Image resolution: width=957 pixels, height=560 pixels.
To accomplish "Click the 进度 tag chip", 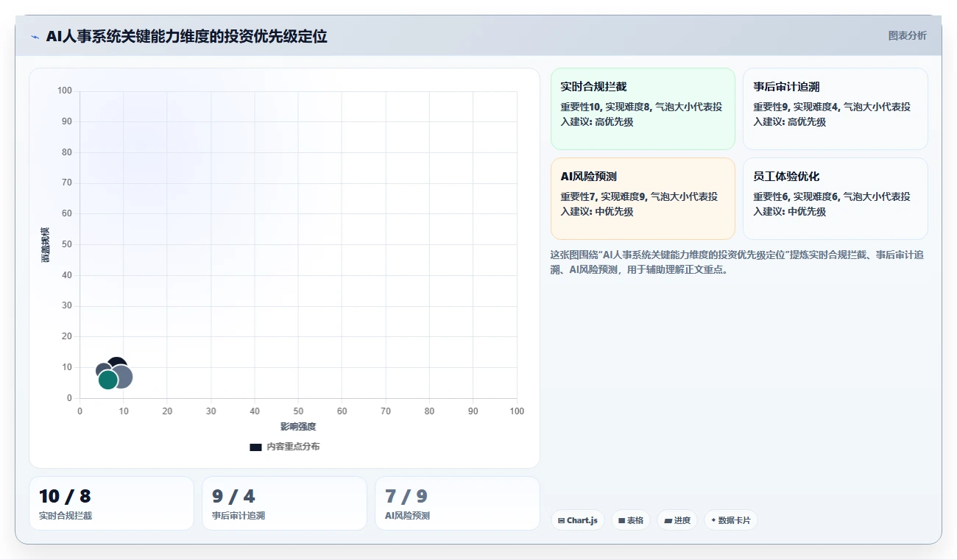I will click(x=677, y=520).
